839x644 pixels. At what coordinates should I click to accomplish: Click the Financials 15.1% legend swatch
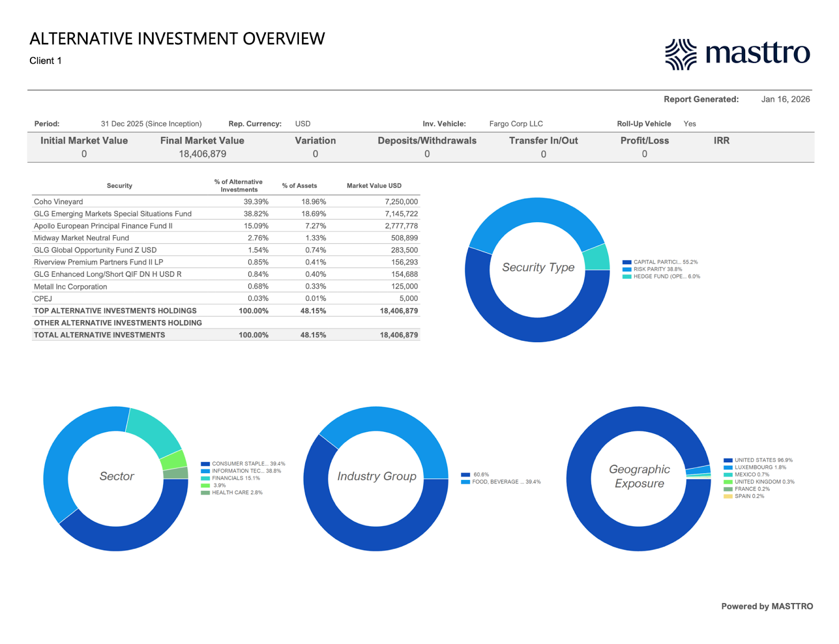point(205,478)
